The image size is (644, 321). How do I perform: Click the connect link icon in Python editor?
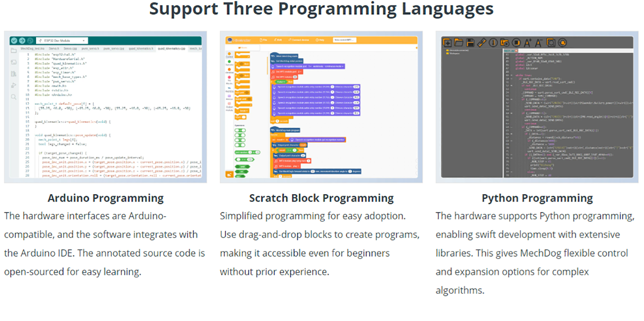482,43
